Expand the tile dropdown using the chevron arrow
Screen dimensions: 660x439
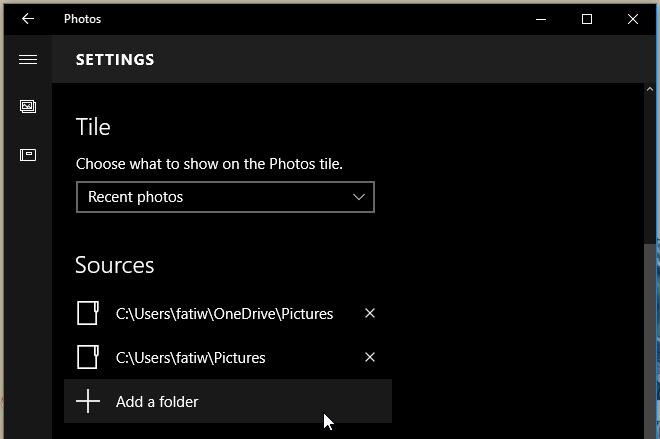pos(359,197)
